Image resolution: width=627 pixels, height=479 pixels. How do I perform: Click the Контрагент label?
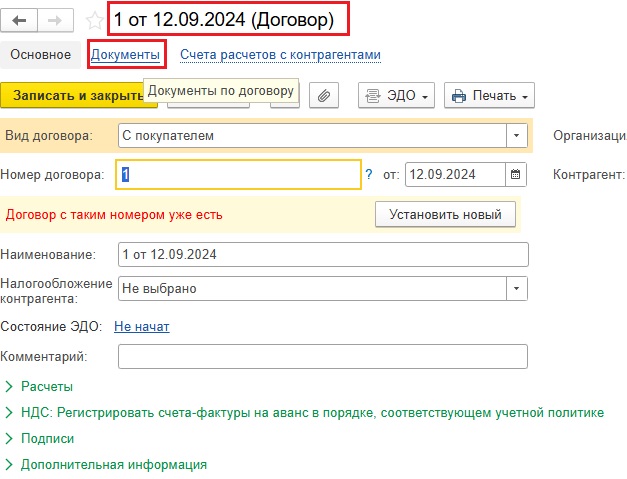click(x=589, y=174)
